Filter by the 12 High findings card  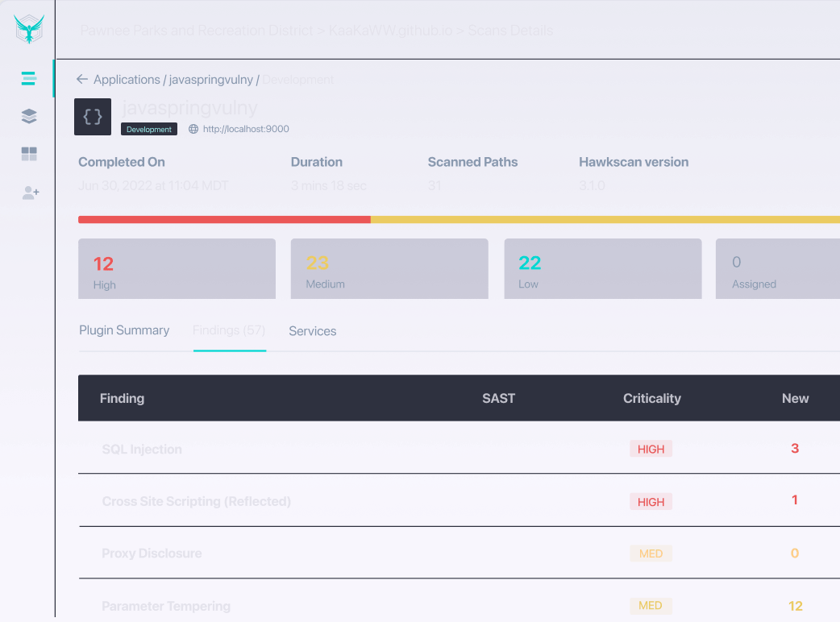(177, 268)
